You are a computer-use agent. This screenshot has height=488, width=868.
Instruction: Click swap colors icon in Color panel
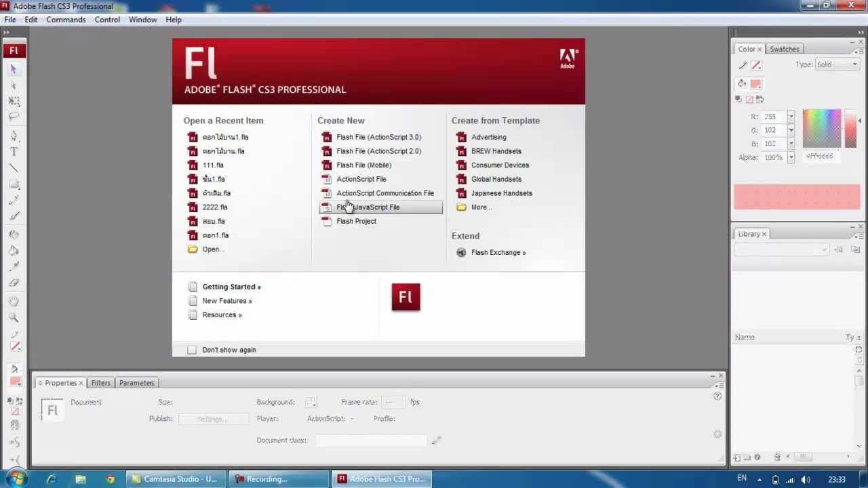click(x=759, y=99)
